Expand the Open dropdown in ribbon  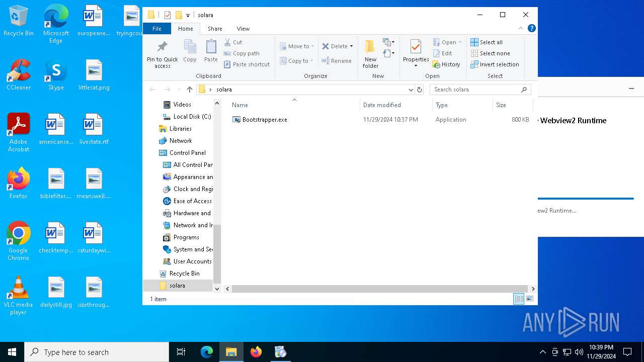pos(460,42)
